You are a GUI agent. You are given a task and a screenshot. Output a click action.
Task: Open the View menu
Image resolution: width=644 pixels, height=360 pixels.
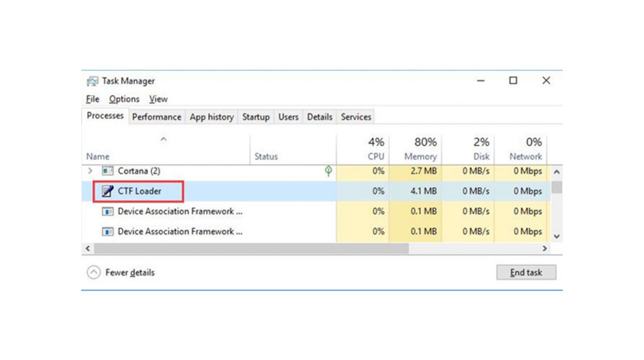point(158,99)
